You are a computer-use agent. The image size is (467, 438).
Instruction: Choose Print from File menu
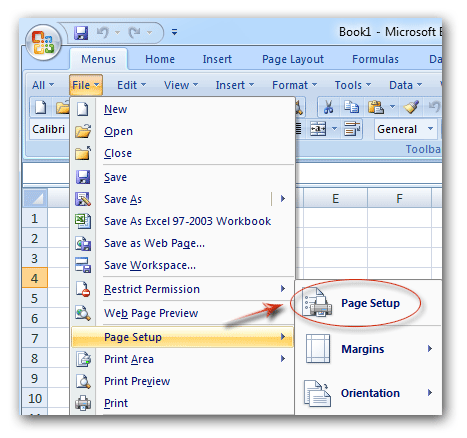point(182,403)
